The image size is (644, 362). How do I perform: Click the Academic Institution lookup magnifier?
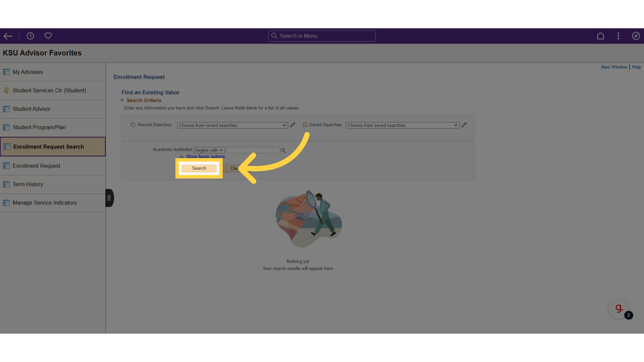pos(283,150)
